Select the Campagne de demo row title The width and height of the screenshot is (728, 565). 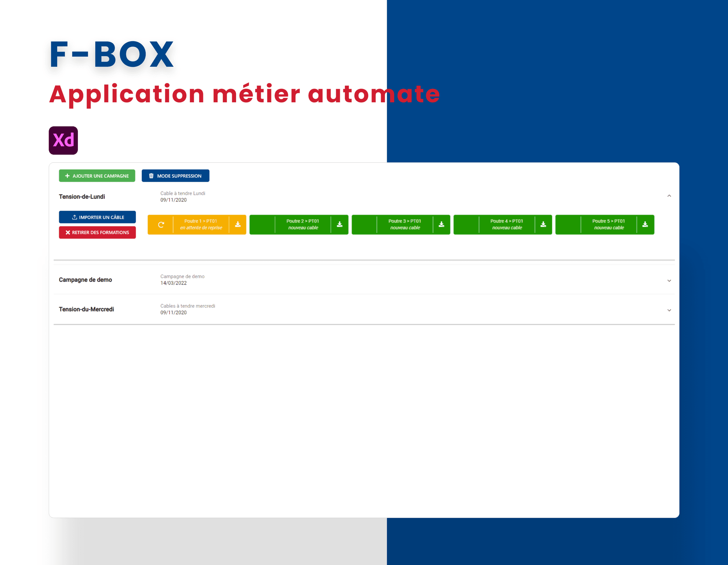pos(85,280)
